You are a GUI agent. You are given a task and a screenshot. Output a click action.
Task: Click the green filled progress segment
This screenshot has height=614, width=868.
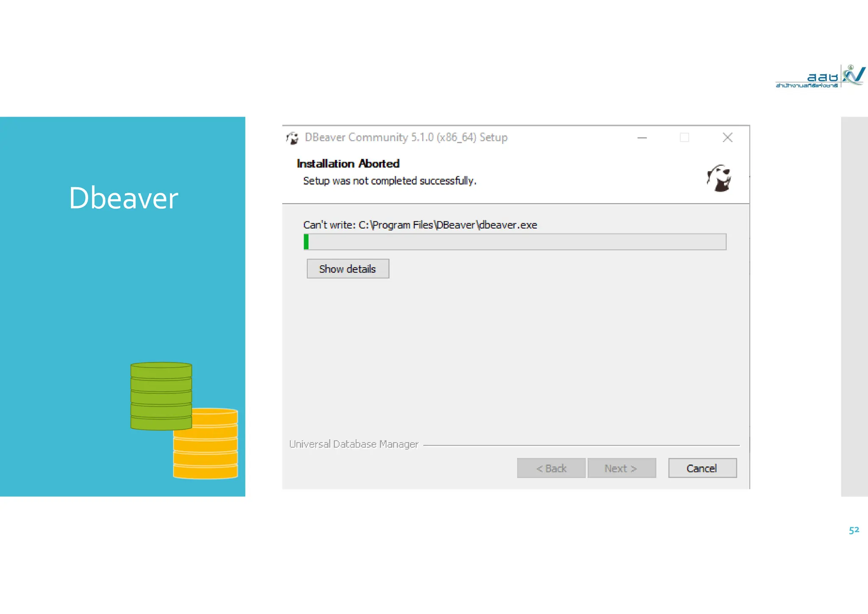pos(306,242)
